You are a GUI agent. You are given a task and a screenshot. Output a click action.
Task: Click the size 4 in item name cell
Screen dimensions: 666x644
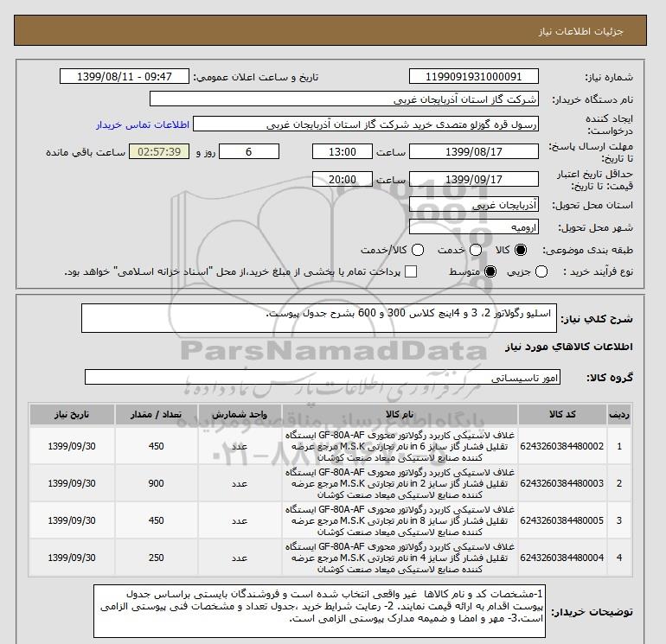pyautogui.click(x=400, y=558)
